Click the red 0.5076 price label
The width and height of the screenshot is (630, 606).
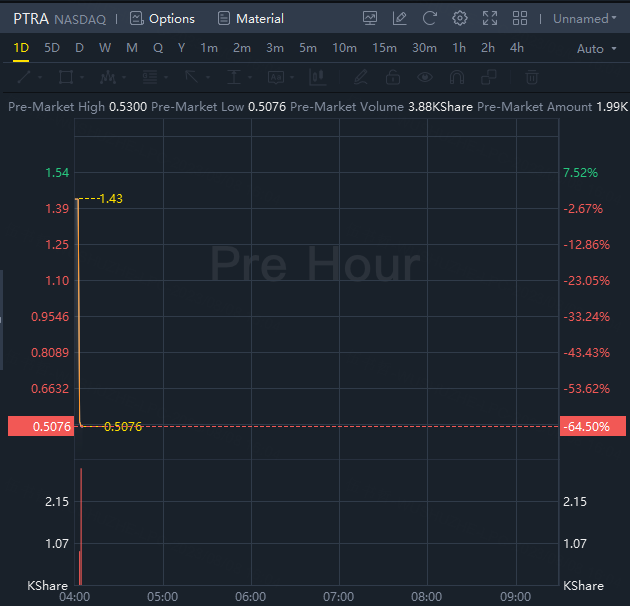pyautogui.click(x=39, y=427)
